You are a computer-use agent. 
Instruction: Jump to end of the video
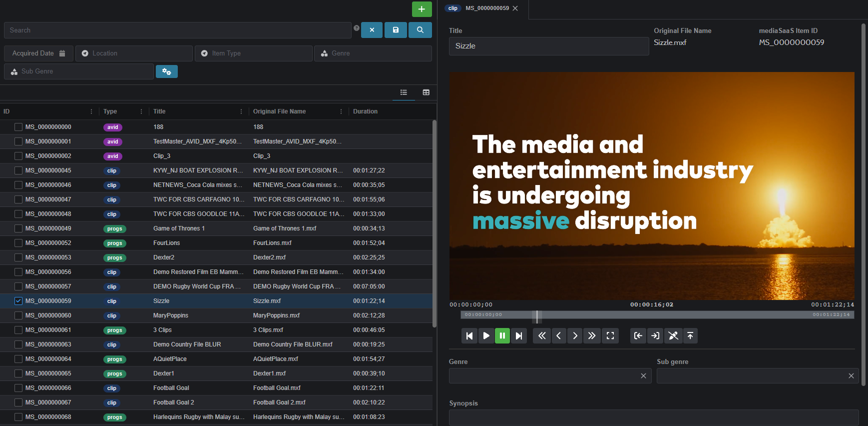(x=519, y=336)
